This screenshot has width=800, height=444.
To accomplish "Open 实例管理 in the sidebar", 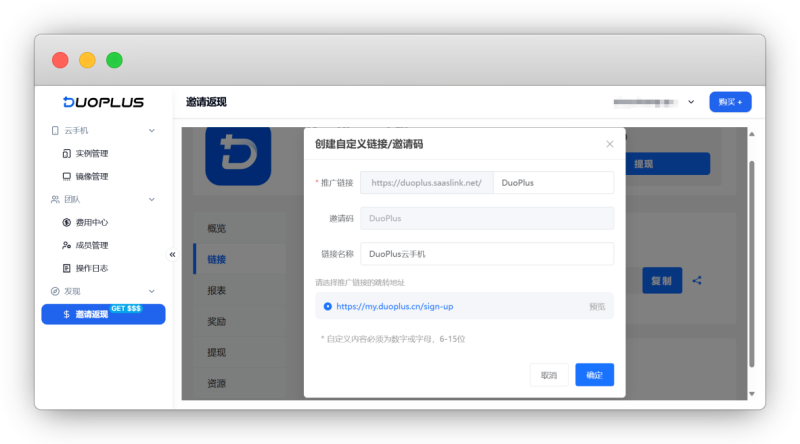I will [92, 154].
